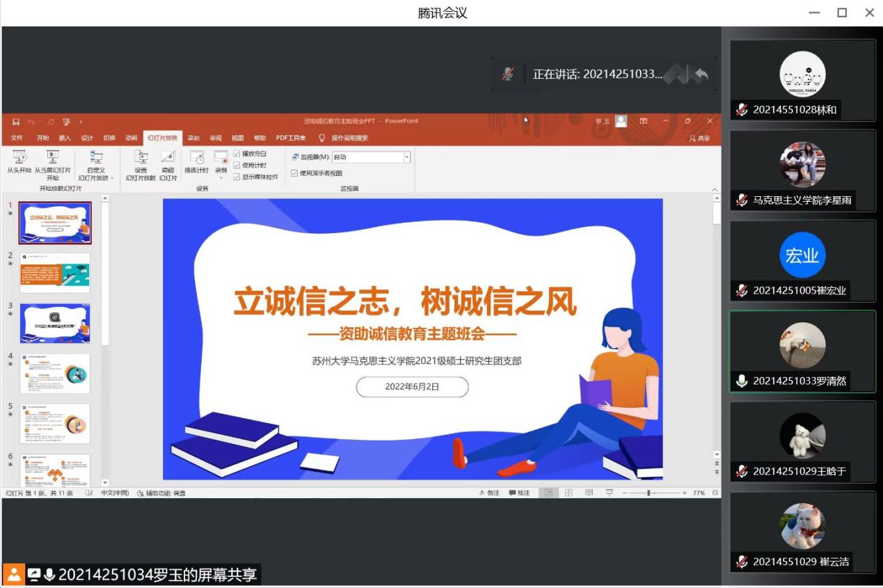Toggle the 使用计时 checkbox

click(x=237, y=166)
